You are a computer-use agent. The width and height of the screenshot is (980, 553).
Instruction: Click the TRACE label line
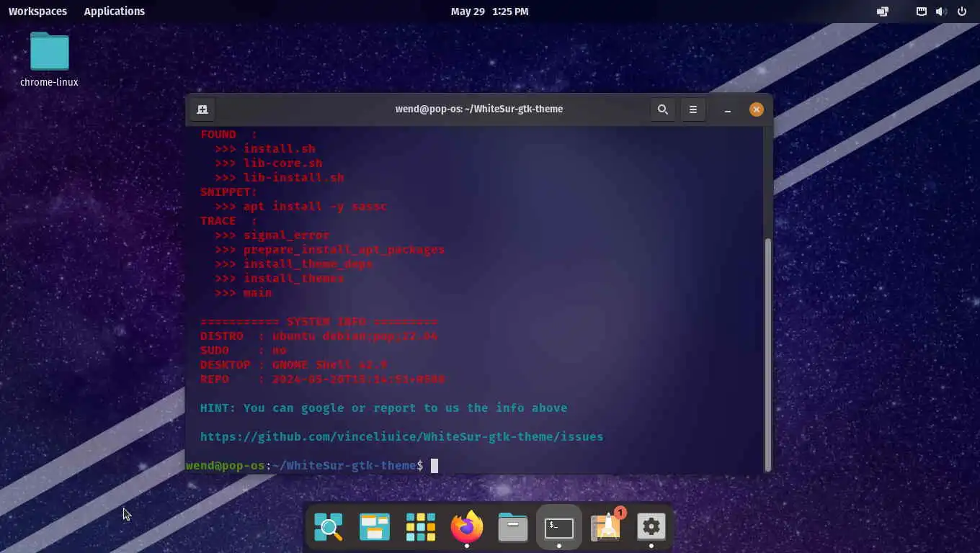point(229,220)
